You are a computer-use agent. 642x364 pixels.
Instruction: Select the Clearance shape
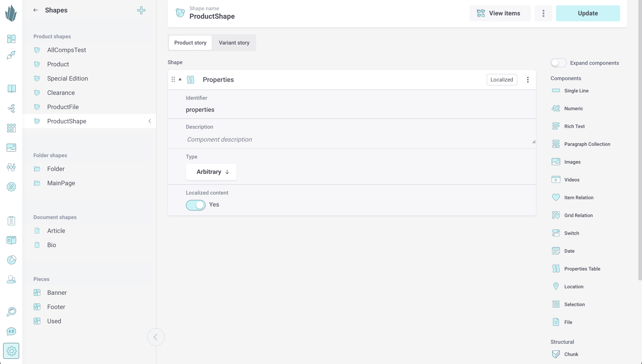89,93
